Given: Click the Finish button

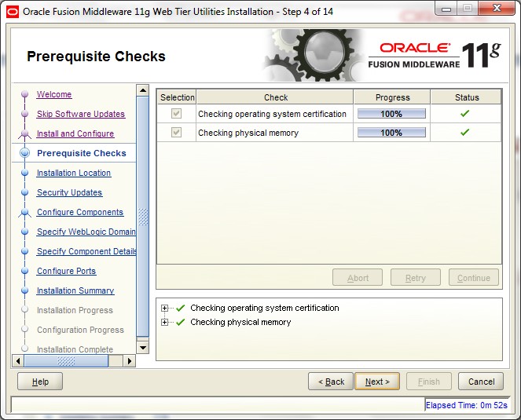Looking at the screenshot, I should click(428, 382).
